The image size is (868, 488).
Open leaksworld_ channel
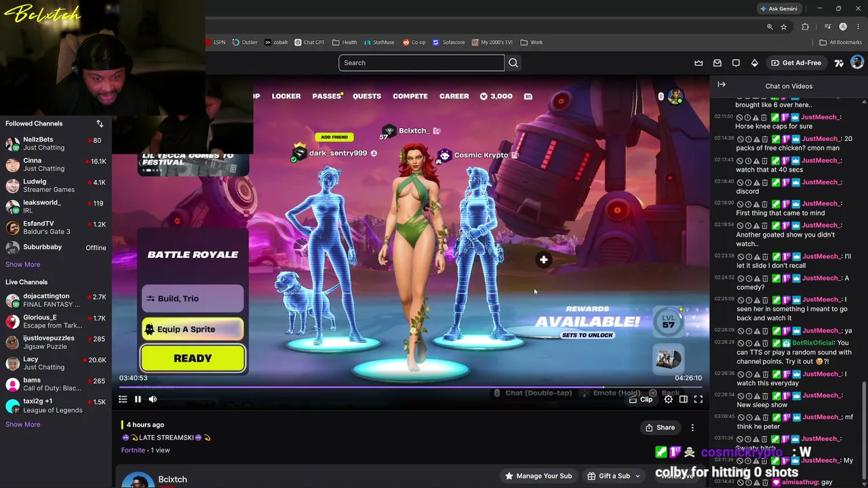(x=56, y=207)
